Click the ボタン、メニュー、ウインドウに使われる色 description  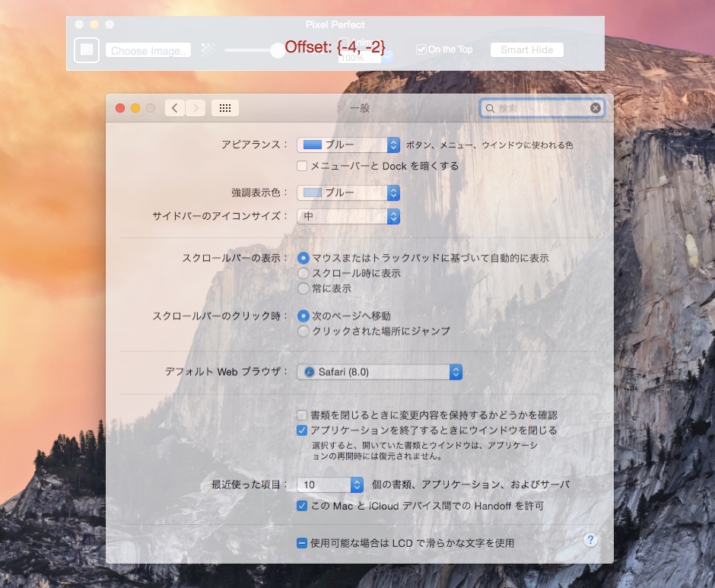coord(490,145)
